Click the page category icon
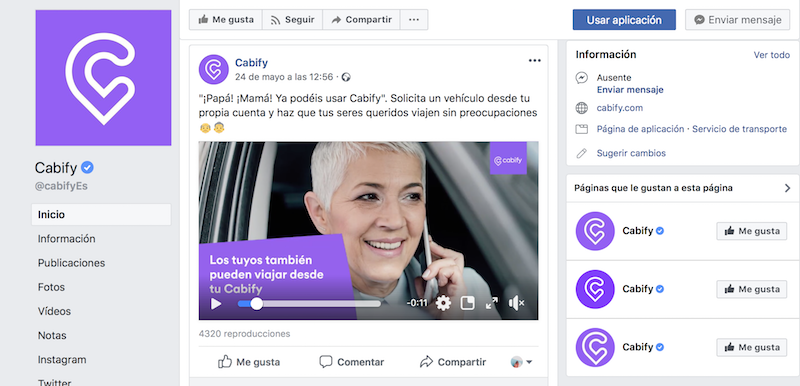Image resolution: width=800 pixels, height=386 pixels. coord(582,130)
